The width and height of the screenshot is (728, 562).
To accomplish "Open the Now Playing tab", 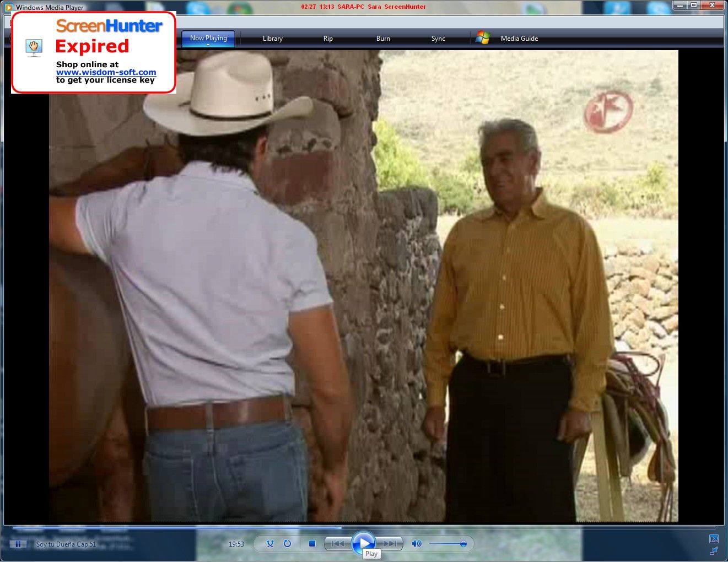I will (x=208, y=38).
